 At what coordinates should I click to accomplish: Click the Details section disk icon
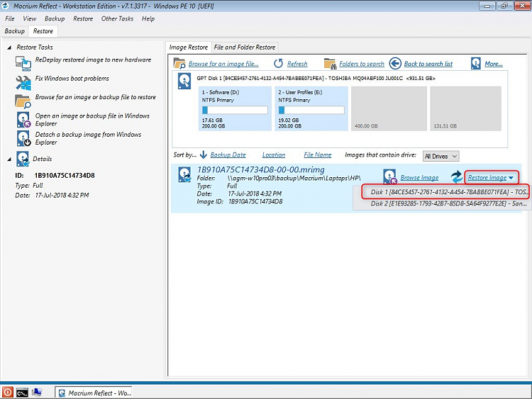pyautogui.click(x=23, y=159)
